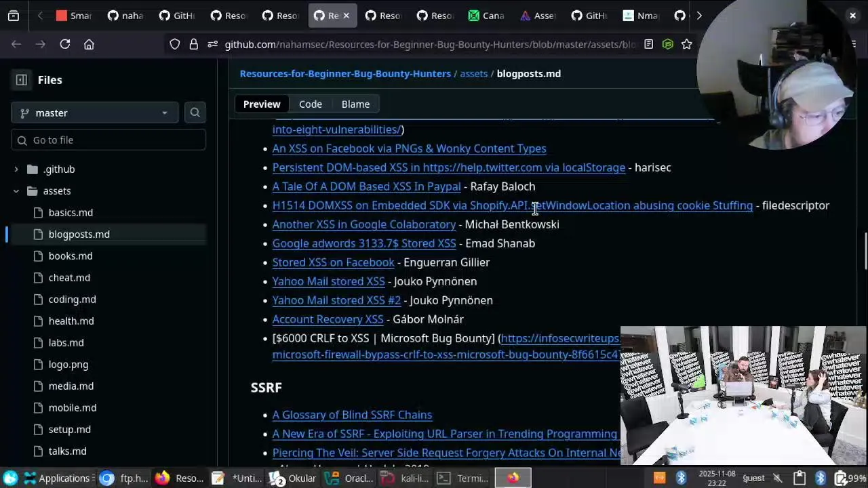Viewport: 868px width, 488px height.
Task: Open the Firefox tab list view icon
Action: pyautogui.click(x=14, y=16)
